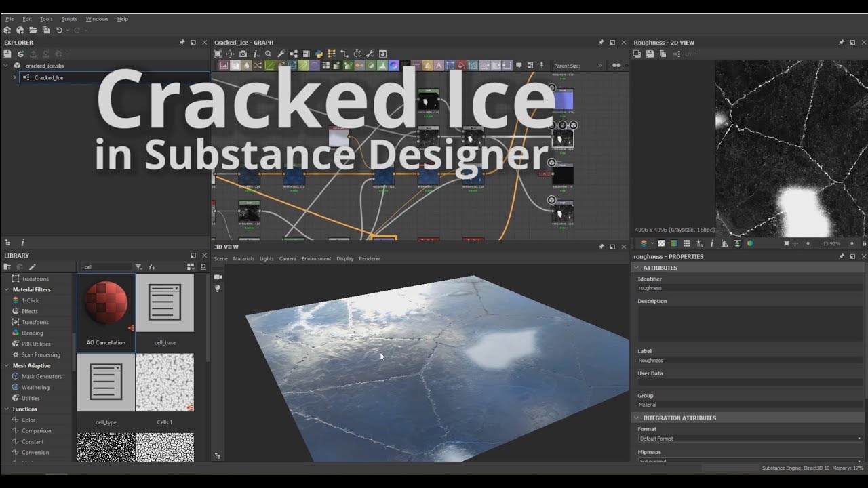Click the Pin icon on Explorer panel

click(182, 43)
